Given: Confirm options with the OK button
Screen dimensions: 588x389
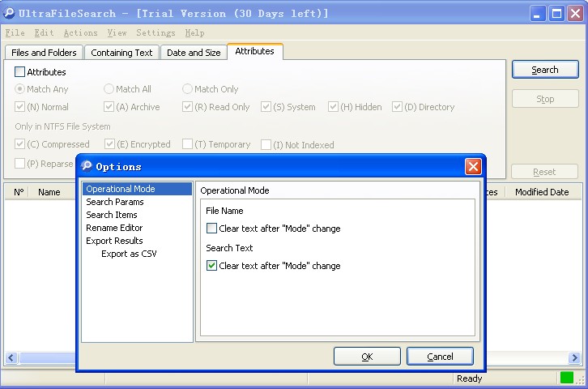Looking at the screenshot, I should 367,356.
